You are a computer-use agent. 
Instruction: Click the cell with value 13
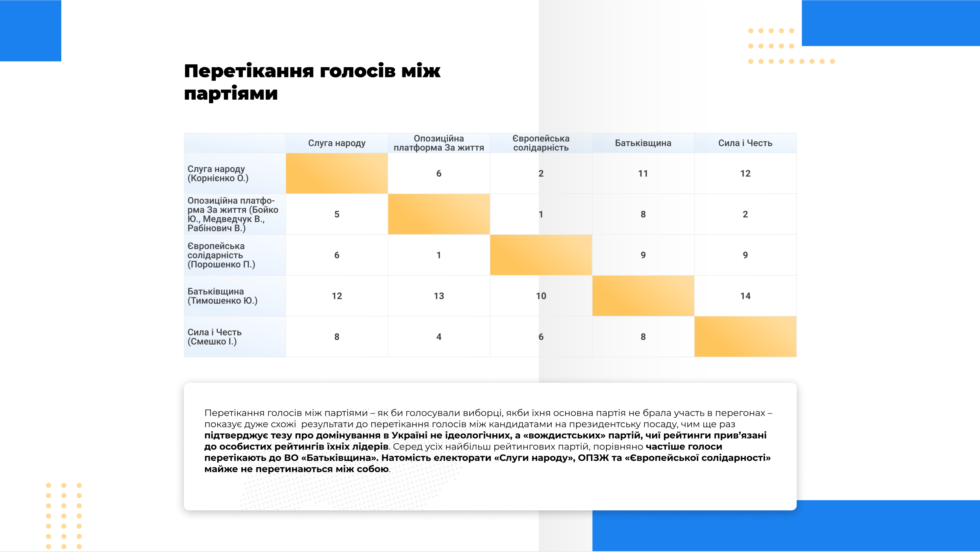[439, 296]
